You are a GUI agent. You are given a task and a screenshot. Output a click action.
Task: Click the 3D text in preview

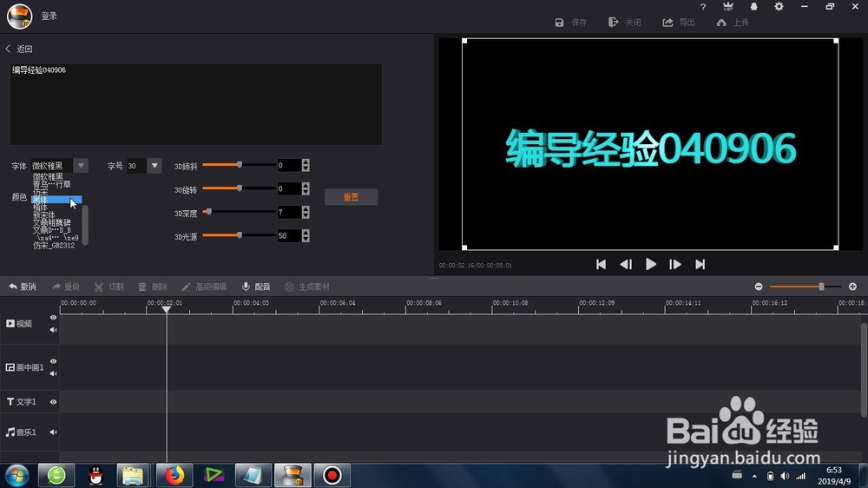pyautogui.click(x=650, y=148)
